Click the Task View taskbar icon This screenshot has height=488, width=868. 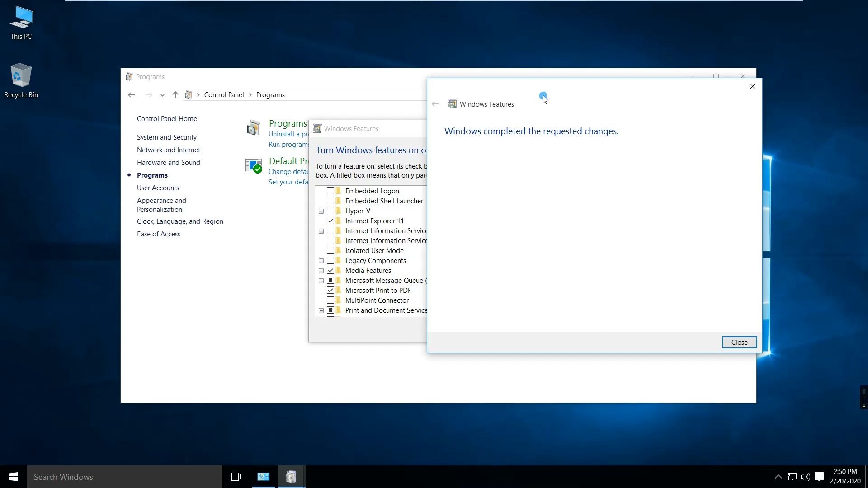pos(235,476)
